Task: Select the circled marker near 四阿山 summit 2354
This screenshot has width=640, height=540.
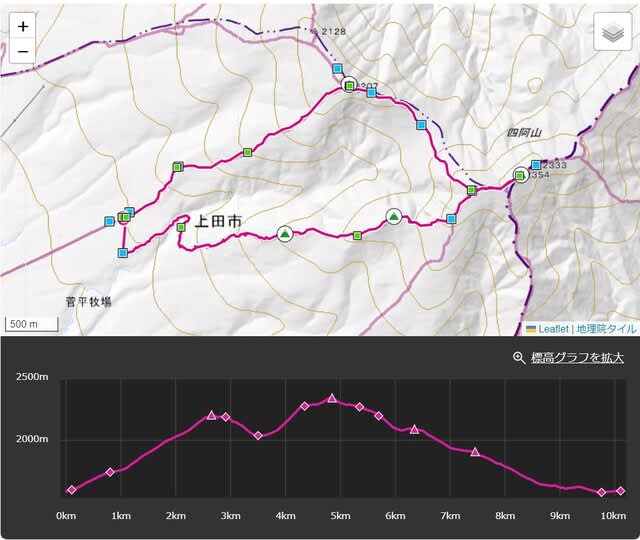Action: point(520,175)
